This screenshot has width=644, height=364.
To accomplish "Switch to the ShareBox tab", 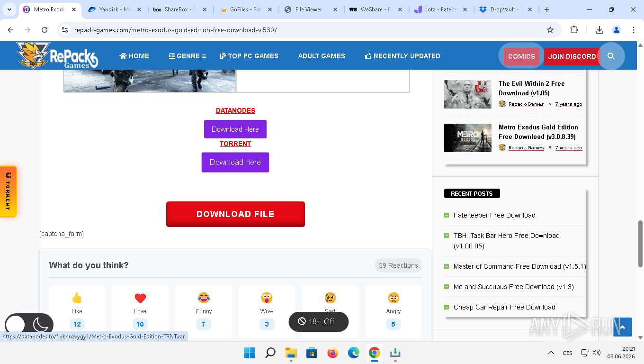I will click(179, 9).
